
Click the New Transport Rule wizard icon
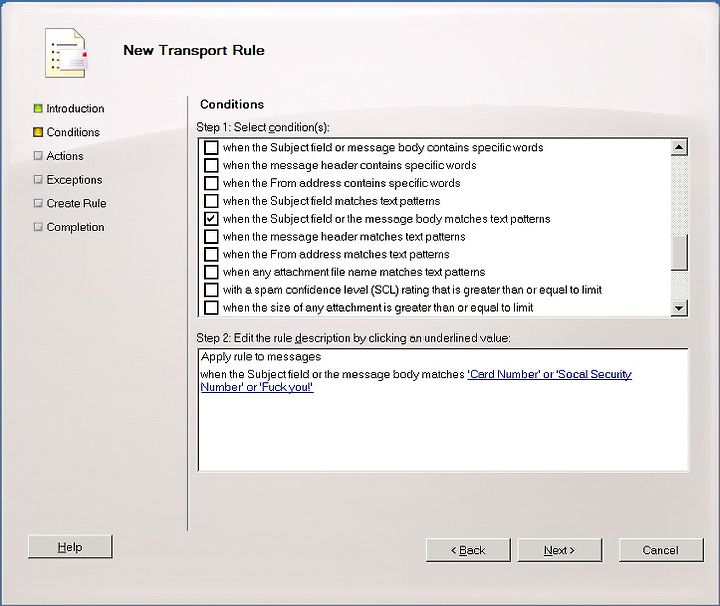(x=66, y=53)
